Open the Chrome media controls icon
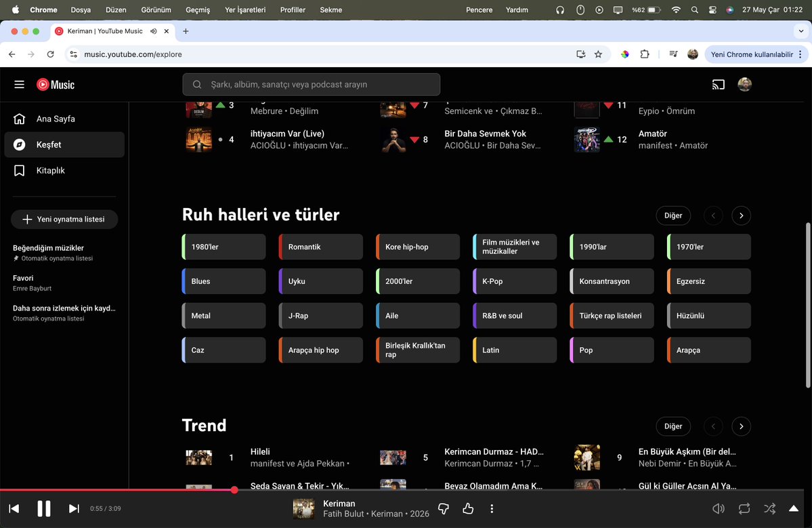 click(x=673, y=54)
